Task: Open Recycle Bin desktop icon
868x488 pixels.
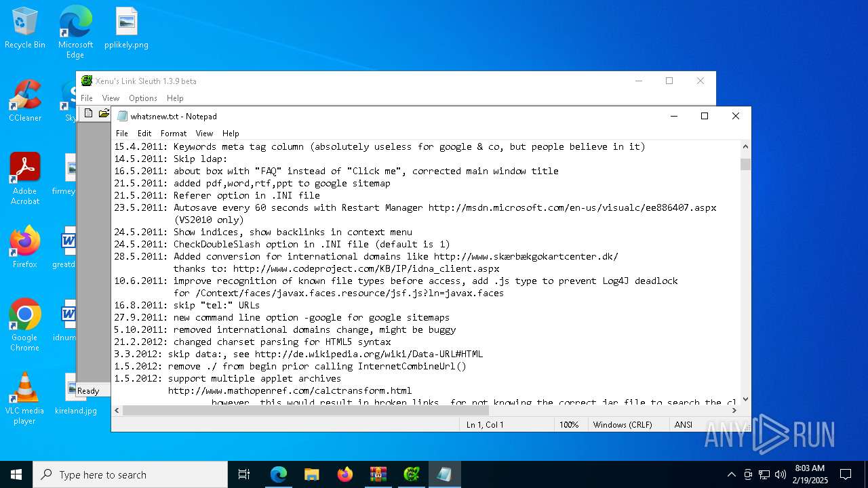Action: 25,28
